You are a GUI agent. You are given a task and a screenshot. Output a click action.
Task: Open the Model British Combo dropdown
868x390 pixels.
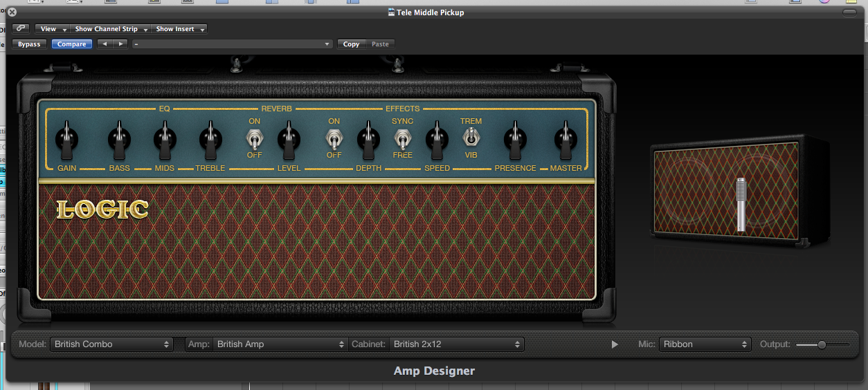[x=111, y=344]
